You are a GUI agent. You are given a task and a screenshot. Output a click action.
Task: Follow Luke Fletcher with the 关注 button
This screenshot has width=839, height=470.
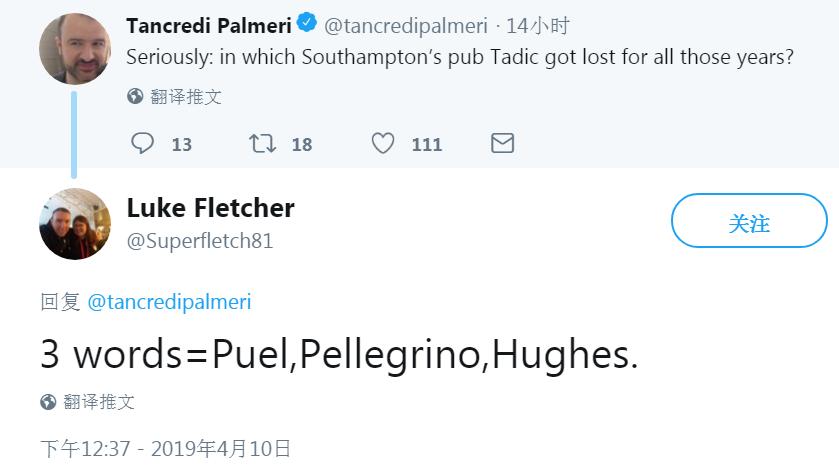coord(748,221)
